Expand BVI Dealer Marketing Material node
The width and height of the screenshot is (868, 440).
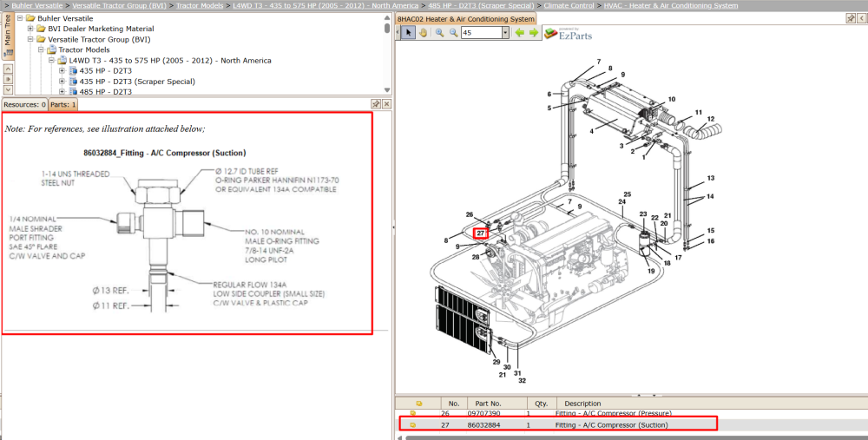point(30,29)
